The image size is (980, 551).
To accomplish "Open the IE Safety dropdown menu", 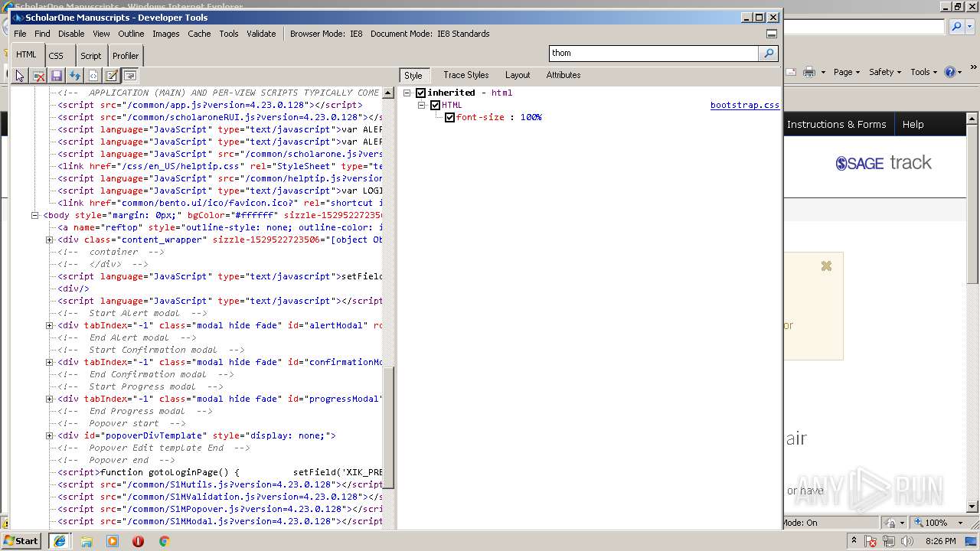I will 886,72.
